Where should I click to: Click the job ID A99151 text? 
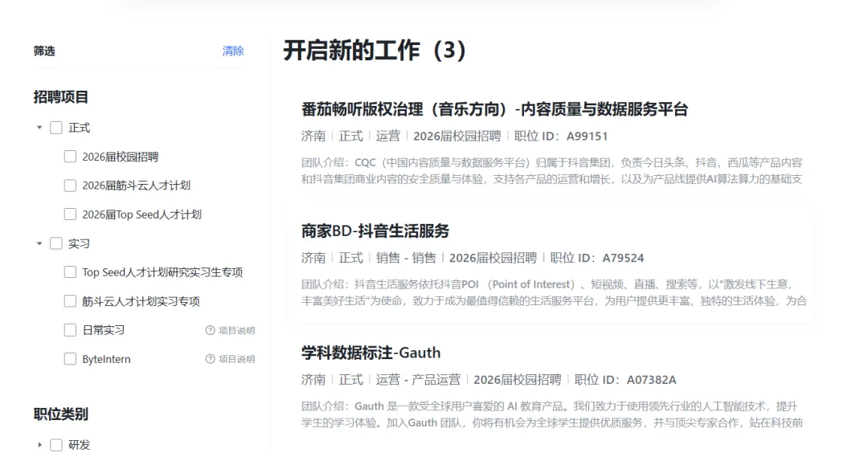point(587,136)
